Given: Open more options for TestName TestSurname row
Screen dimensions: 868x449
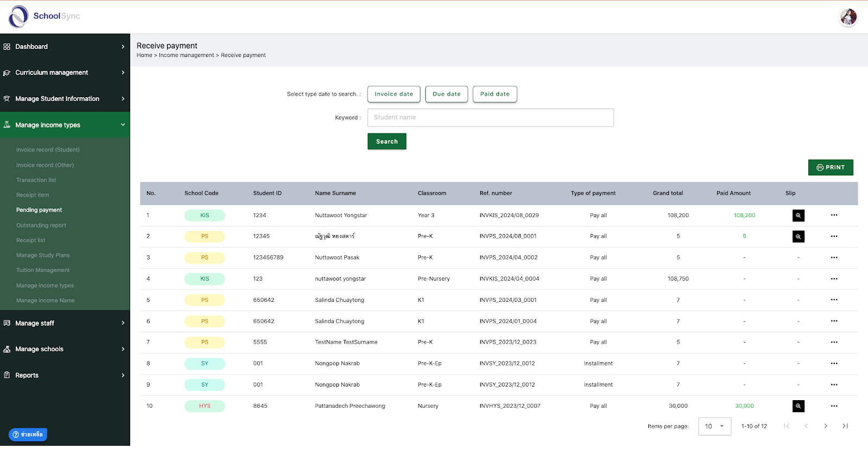Looking at the screenshot, I should coord(834,342).
